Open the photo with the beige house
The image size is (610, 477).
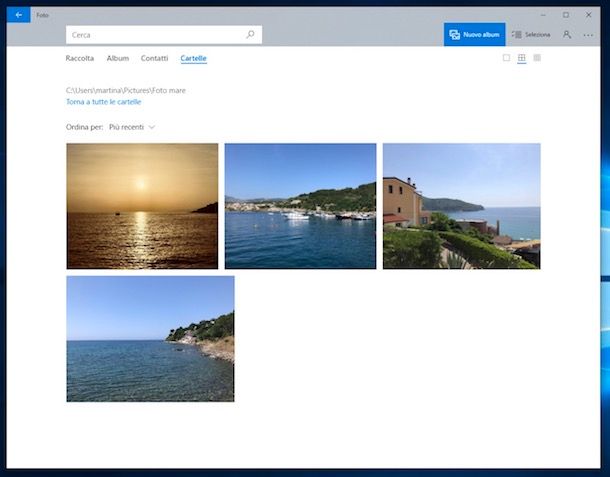pyautogui.click(x=461, y=206)
